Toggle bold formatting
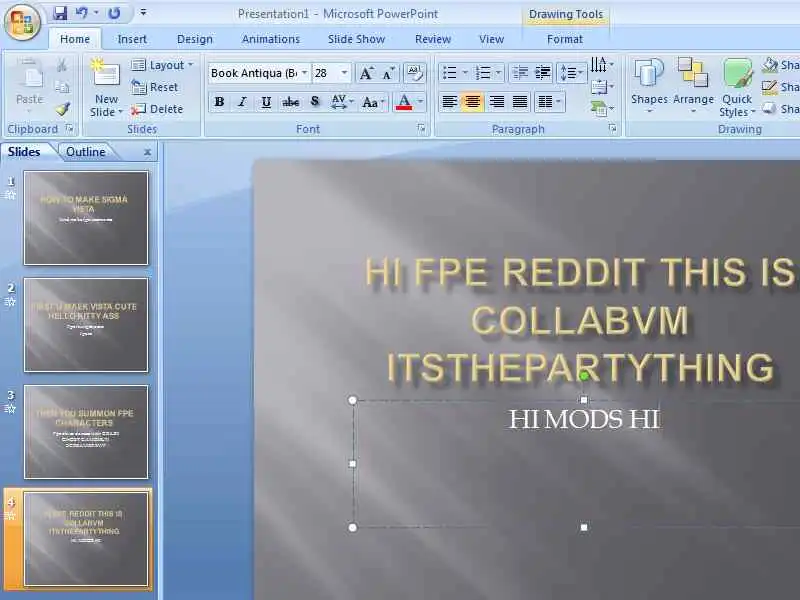 pyautogui.click(x=219, y=102)
